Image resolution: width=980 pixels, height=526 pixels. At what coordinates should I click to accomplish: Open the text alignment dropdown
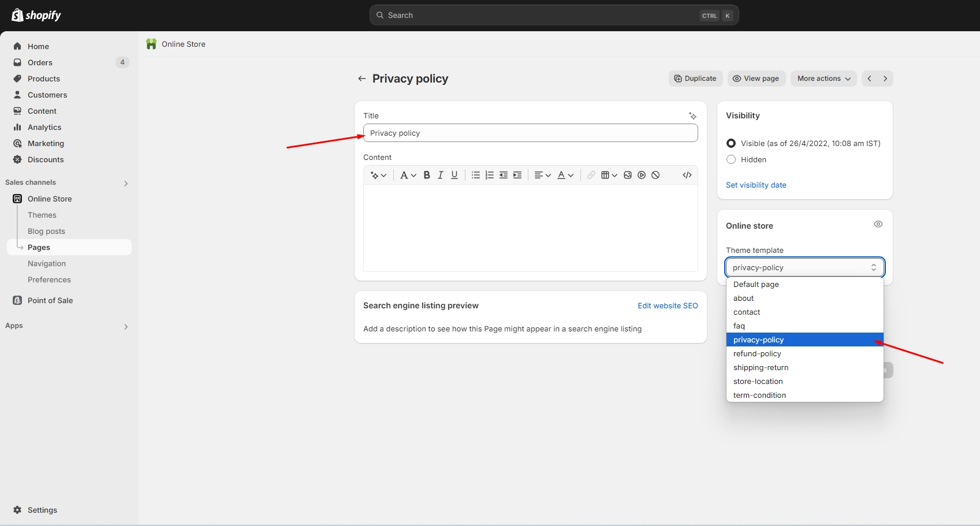542,175
